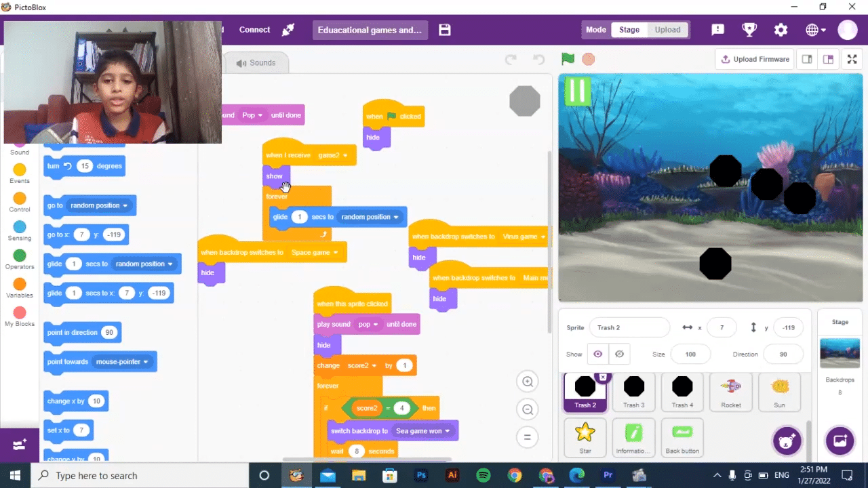The height and width of the screenshot is (488, 868).
Task: Open the Connect menu
Action: [254, 30]
